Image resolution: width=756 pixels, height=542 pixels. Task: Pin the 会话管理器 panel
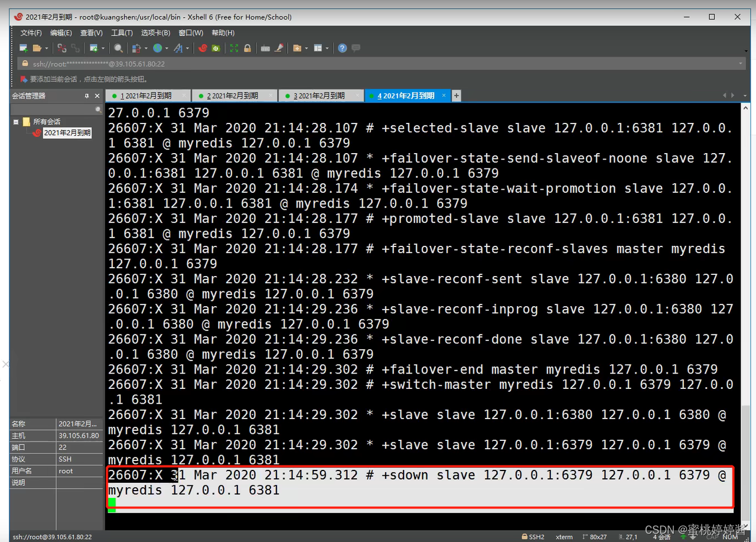click(x=87, y=96)
